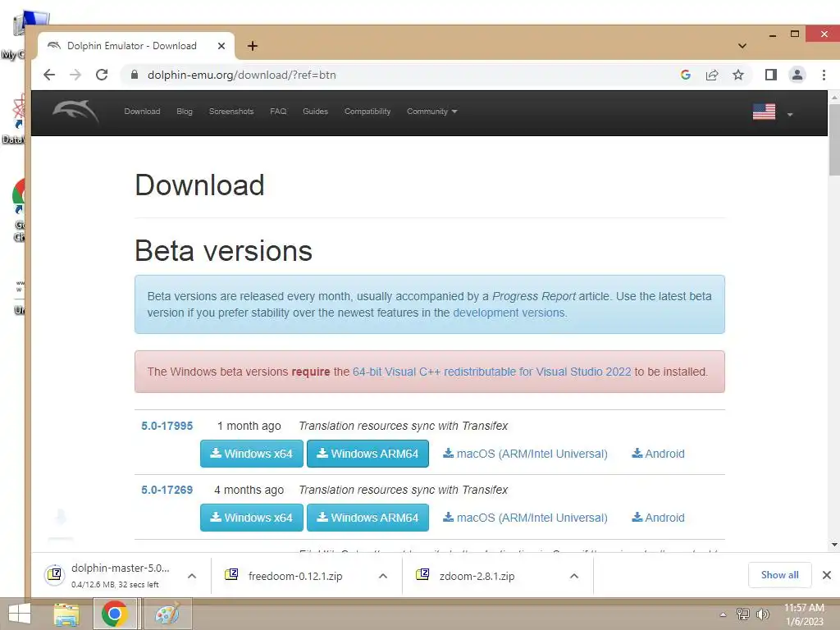Open zdoom-2.8.1.zip download
840x630 pixels.
477,577
